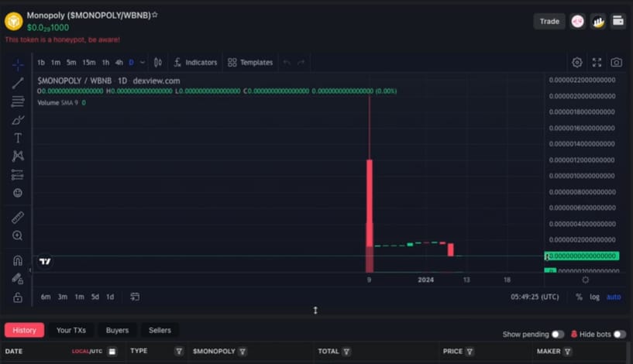Set the bottom date range to 1m
The height and width of the screenshot is (364, 633).
click(x=80, y=297)
